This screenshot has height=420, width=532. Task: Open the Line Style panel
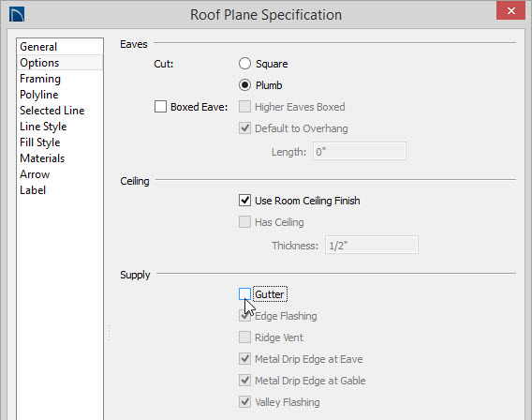click(43, 127)
